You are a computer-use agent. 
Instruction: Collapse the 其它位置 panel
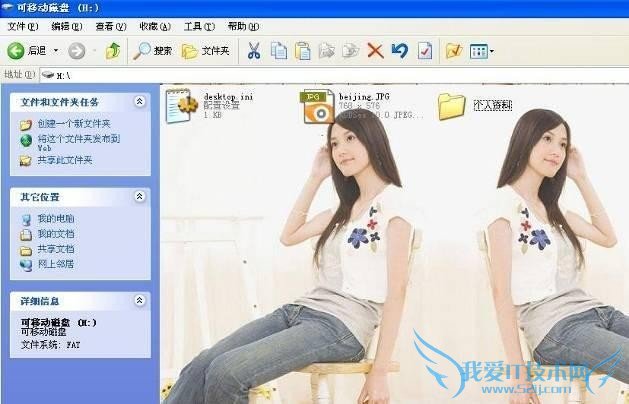[x=139, y=197]
